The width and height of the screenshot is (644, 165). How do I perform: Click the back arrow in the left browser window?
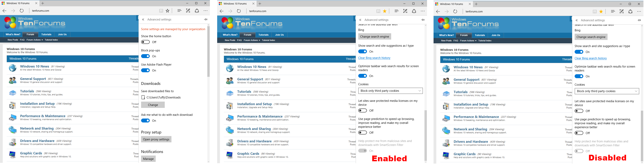[x=5, y=11]
